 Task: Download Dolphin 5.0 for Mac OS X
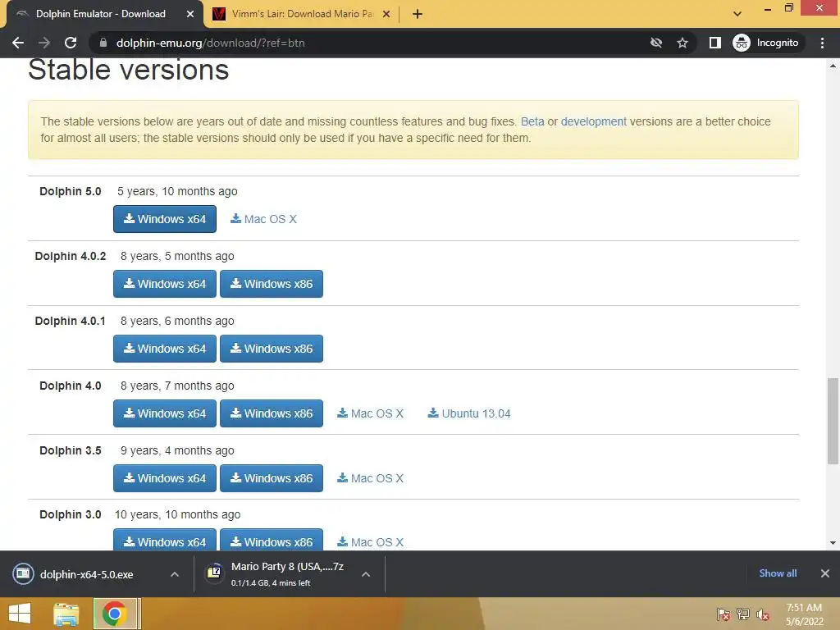(x=263, y=219)
